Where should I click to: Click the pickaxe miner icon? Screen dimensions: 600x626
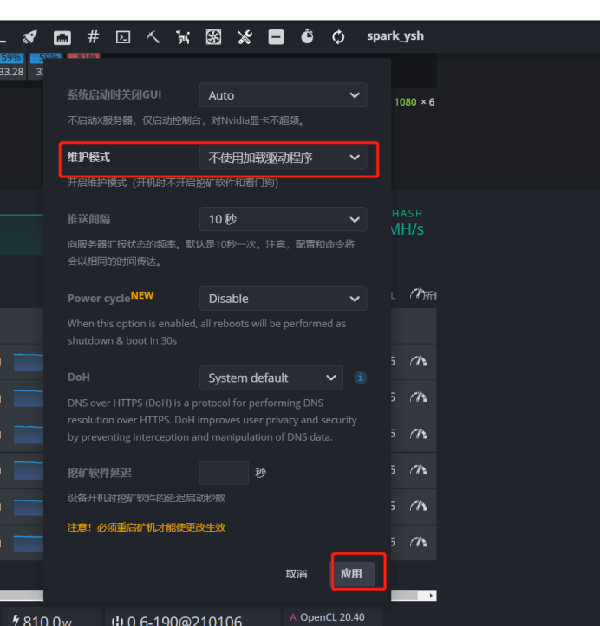tap(153, 37)
